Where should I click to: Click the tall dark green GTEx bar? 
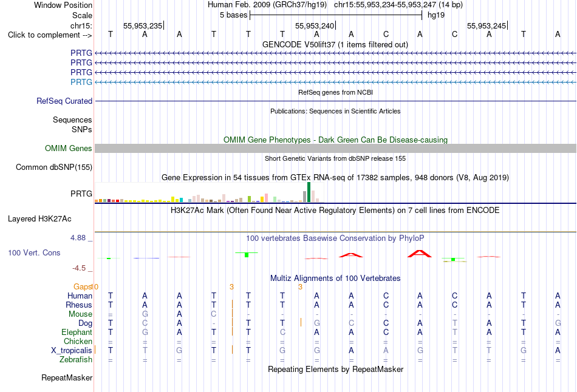(309, 192)
